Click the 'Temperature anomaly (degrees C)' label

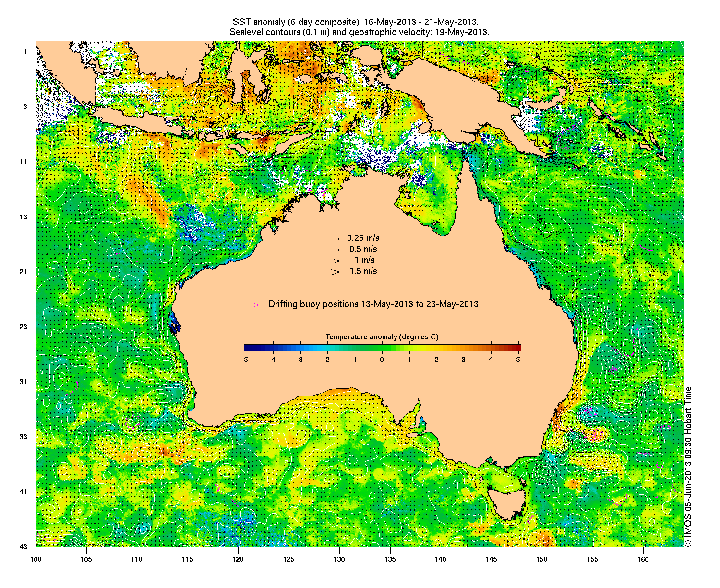tap(382, 337)
